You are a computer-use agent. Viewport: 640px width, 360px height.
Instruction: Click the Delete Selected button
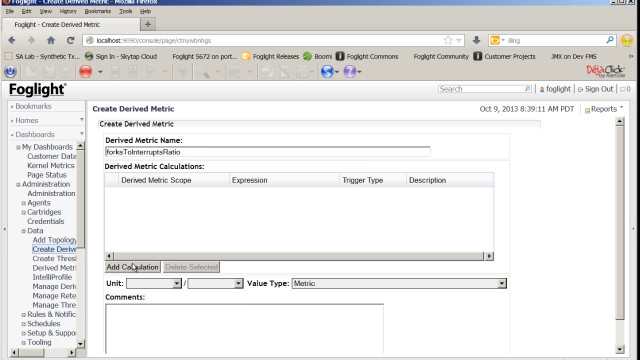tap(191, 267)
